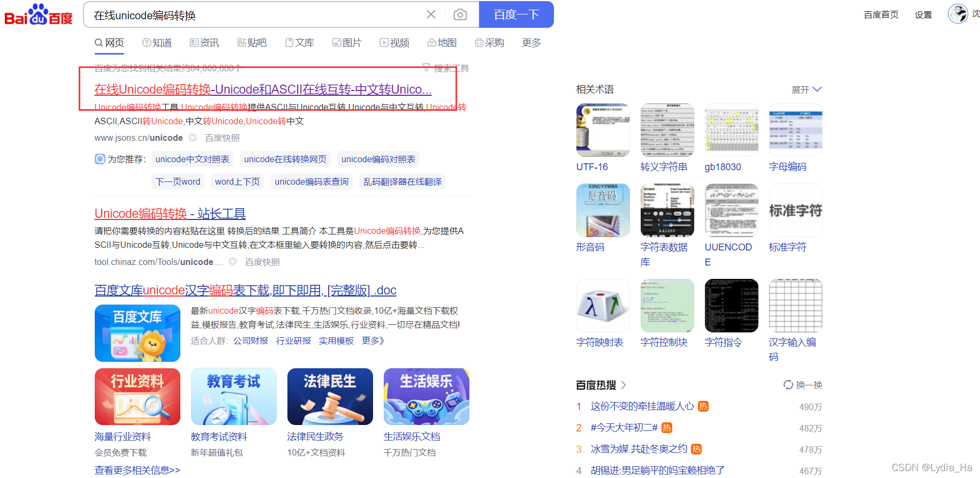980x478 pixels.
Task: Open the UTF-16 related term thumbnail
Action: [603, 130]
